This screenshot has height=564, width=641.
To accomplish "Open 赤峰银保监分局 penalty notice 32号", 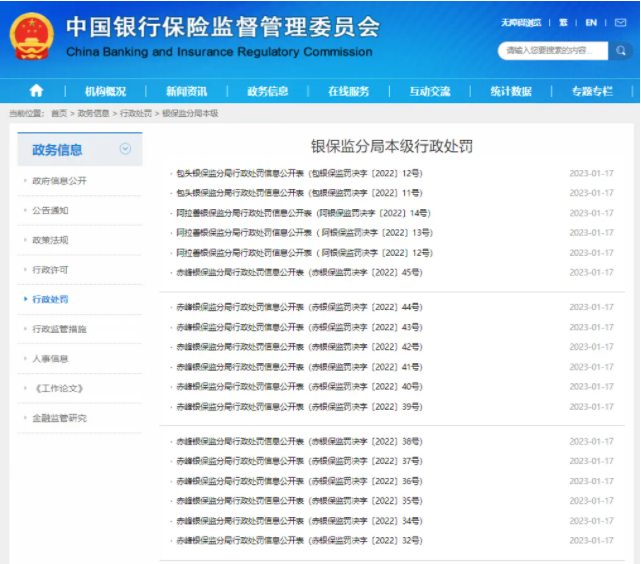I will coord(299,540).
